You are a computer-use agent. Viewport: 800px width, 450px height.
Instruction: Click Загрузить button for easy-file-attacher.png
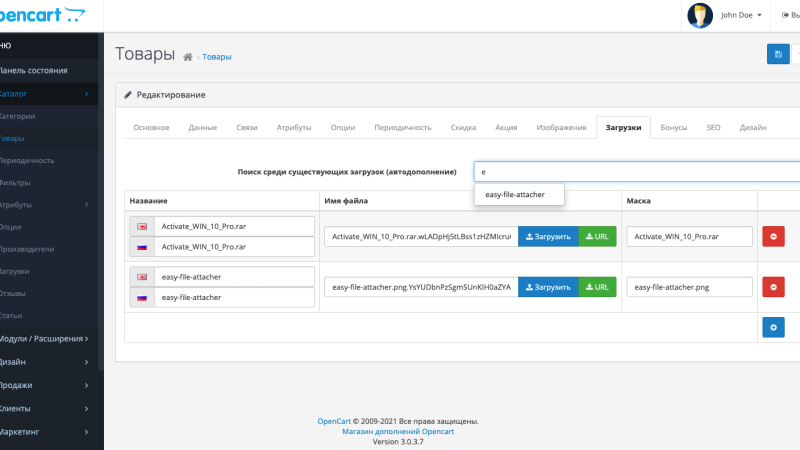pos(548,287)
